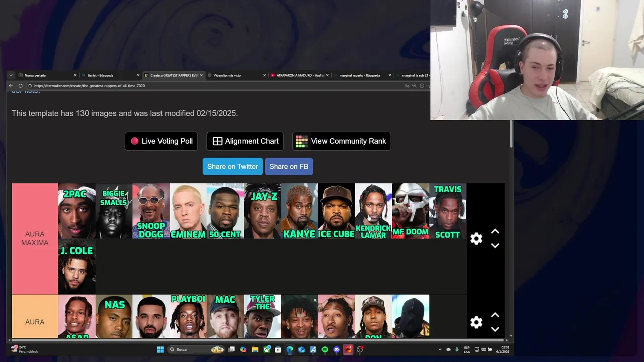Viewport: 644px width, 362px height.
Task: Select the 2PAC image
Action: pos(76,211)
